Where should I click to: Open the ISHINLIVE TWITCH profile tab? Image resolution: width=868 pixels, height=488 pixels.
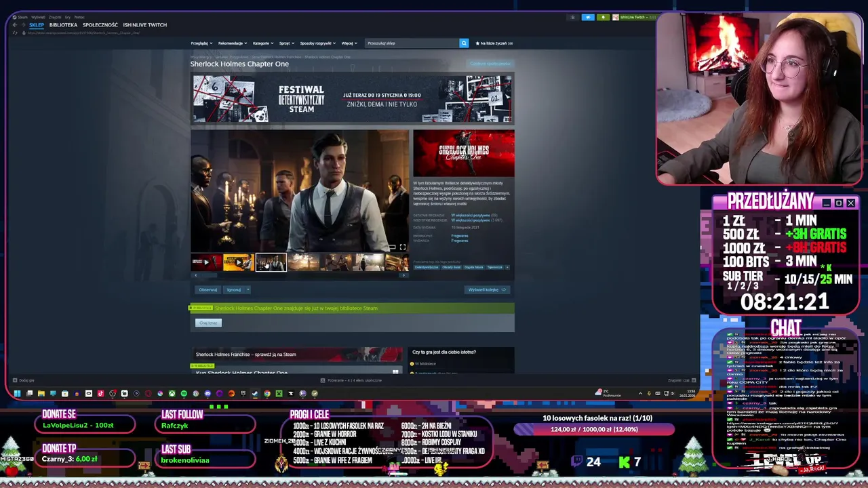[144, 25]
